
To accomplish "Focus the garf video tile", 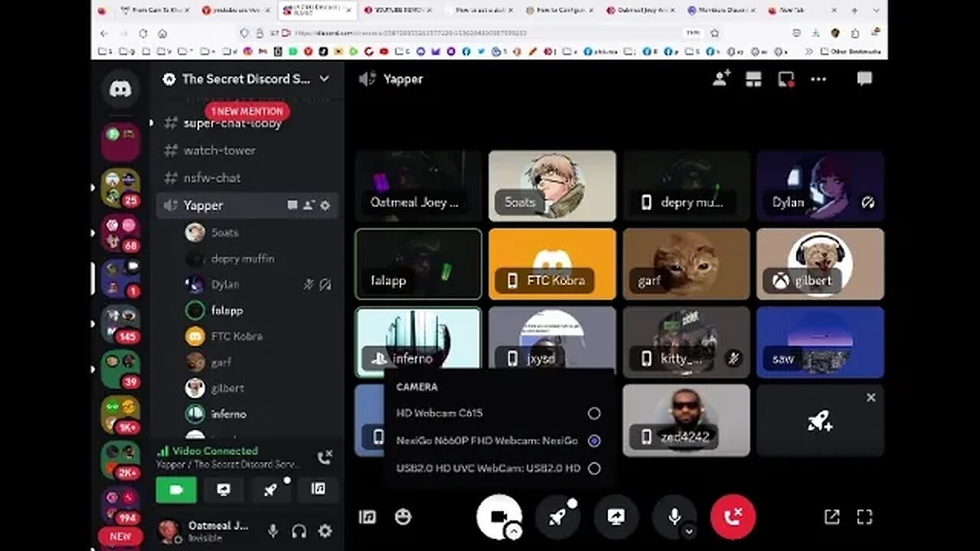I will (x=686, y=264).
